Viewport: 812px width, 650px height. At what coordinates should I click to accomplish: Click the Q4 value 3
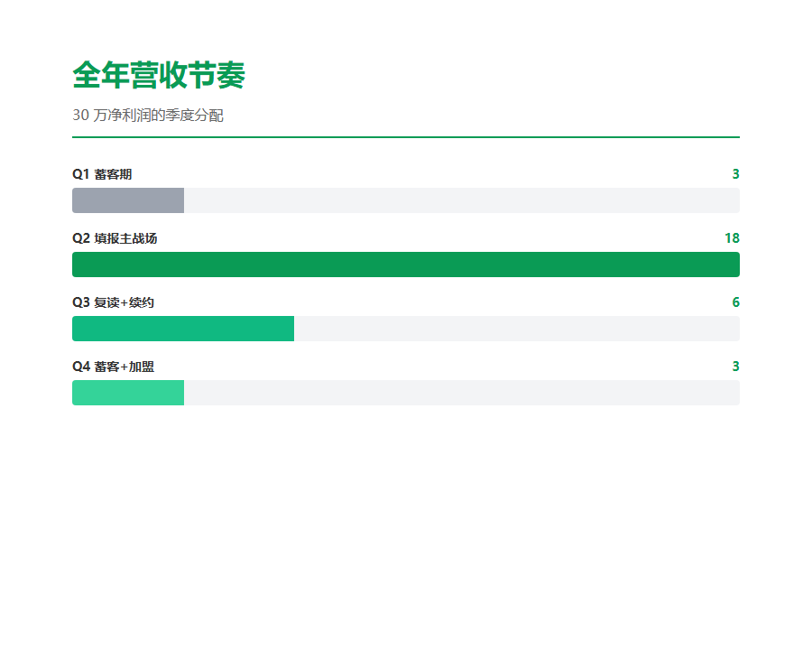735,367
